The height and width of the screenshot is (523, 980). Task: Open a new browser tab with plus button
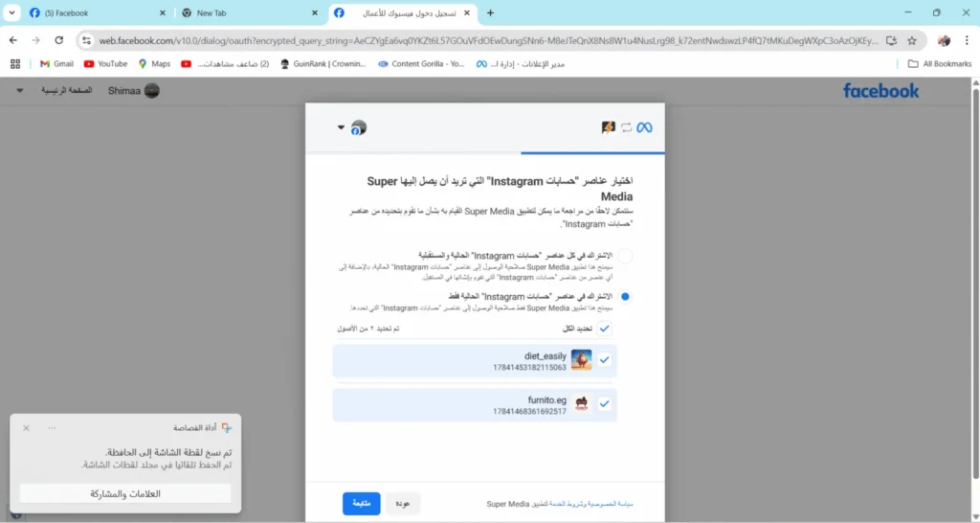point(490,13)
